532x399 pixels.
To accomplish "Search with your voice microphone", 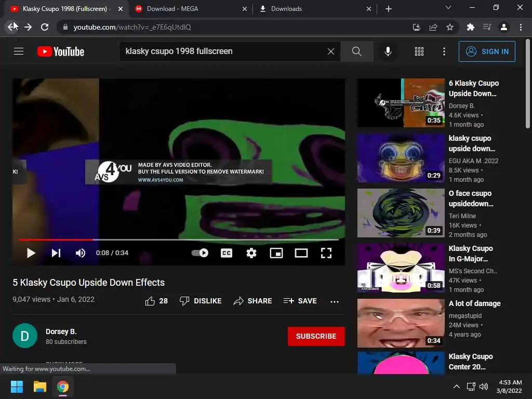I will tap(388, 51).
